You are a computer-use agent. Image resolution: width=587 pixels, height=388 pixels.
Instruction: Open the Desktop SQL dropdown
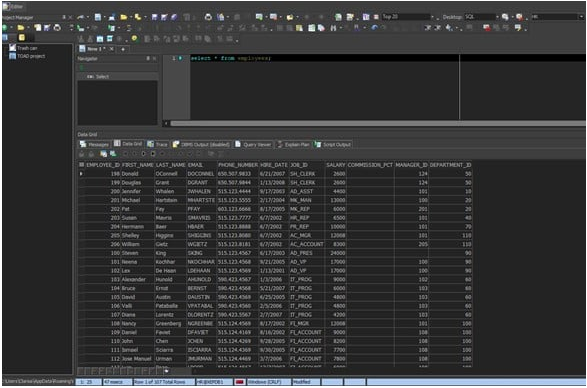498,17
